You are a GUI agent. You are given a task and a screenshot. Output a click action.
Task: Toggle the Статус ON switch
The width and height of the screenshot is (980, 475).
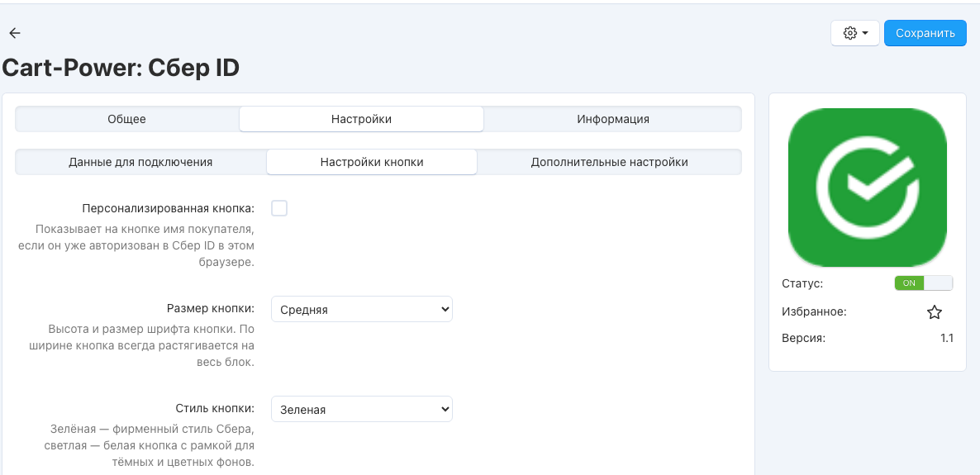(924, 283)
